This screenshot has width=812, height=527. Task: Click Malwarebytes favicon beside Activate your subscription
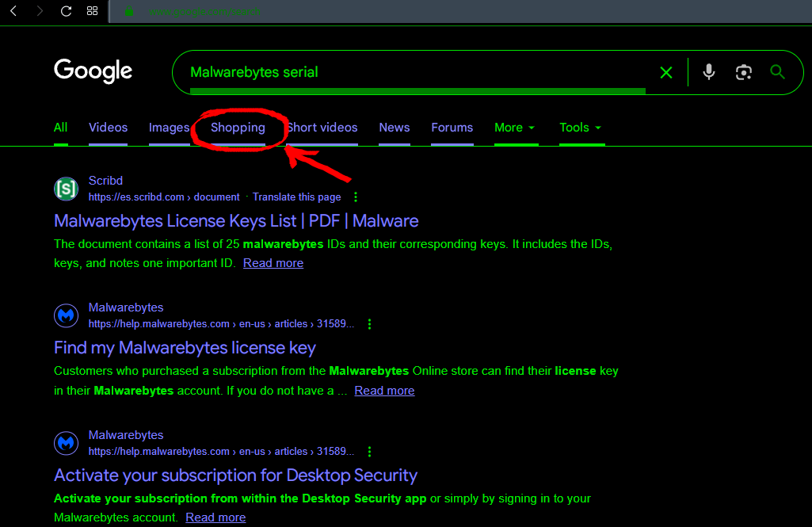67,443
